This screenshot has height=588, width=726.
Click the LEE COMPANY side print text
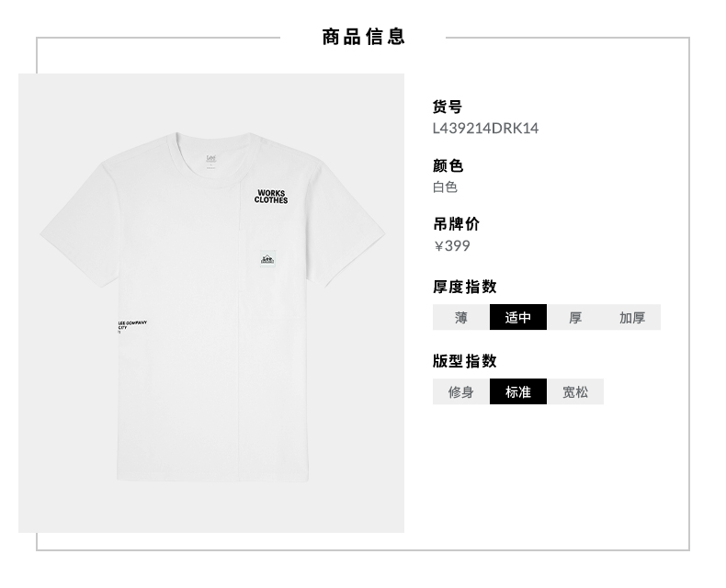point(132,326)
